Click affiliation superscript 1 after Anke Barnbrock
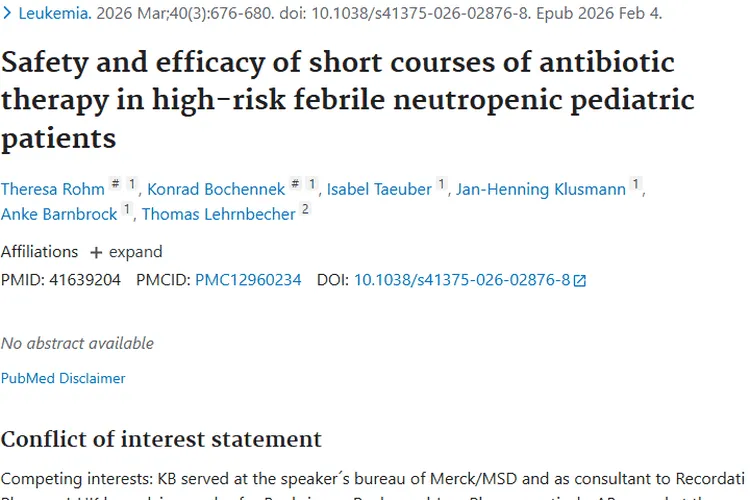Screen dimensions: 750x500 click(x=127, y=210)
